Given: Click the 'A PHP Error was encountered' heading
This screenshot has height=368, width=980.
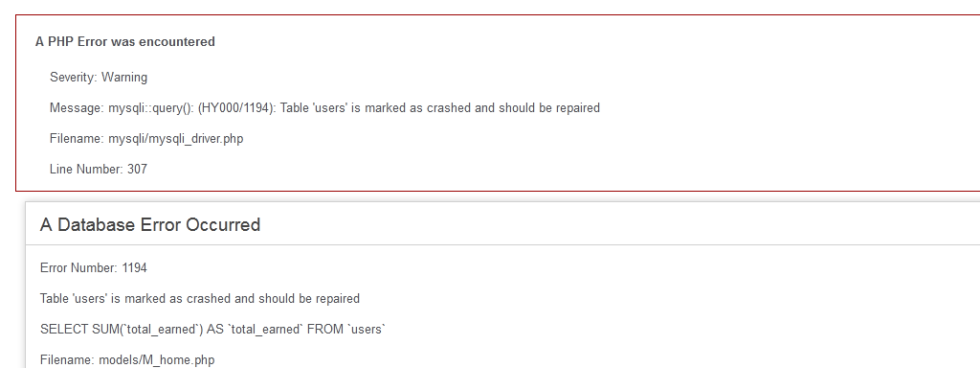Looking at the screenshot, I should [x=125, y=42].
